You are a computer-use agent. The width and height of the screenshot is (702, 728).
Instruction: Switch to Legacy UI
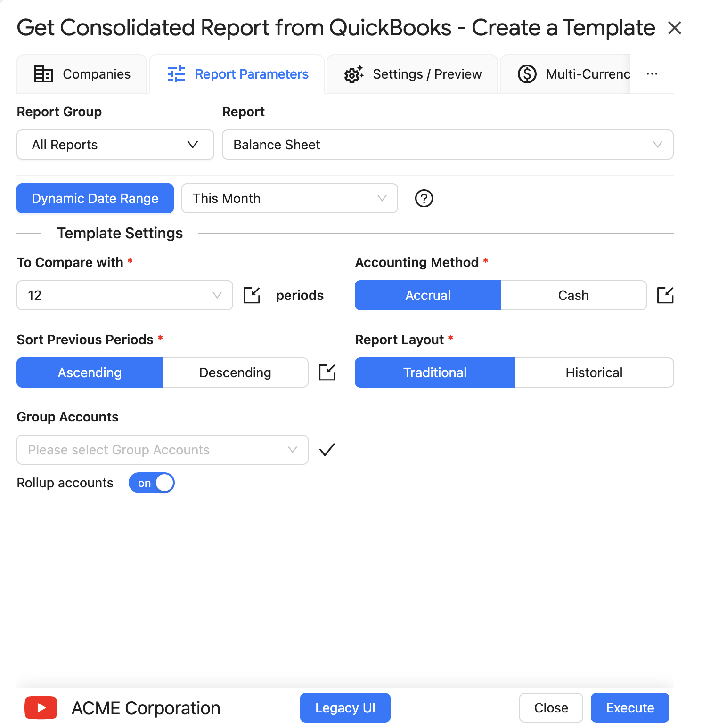[x=345, y=708]
